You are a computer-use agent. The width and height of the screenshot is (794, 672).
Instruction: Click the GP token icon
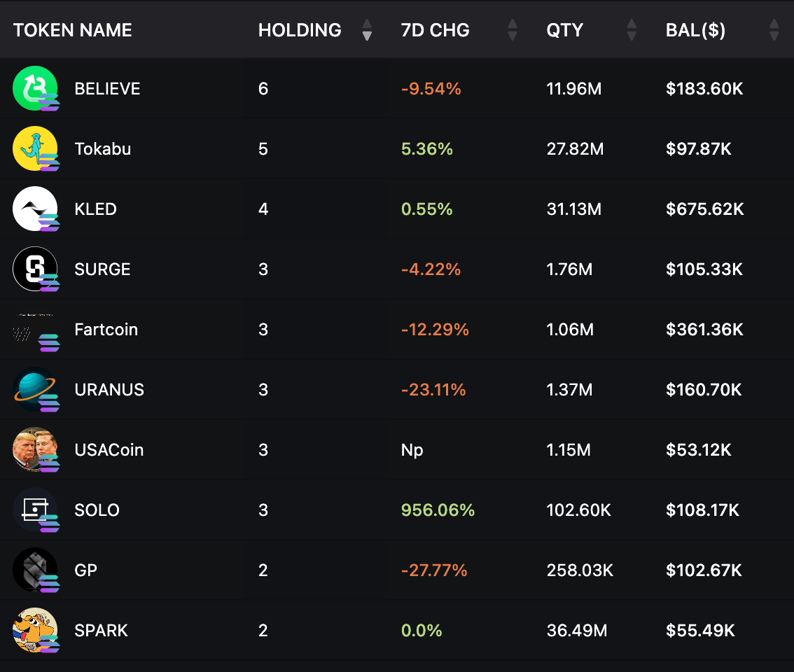pos(34,570)
